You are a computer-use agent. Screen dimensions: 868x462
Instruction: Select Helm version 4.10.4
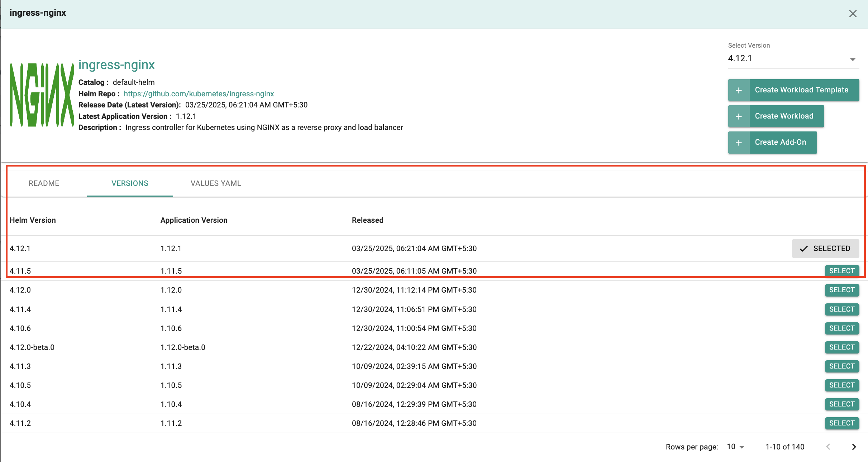point(842,404)
